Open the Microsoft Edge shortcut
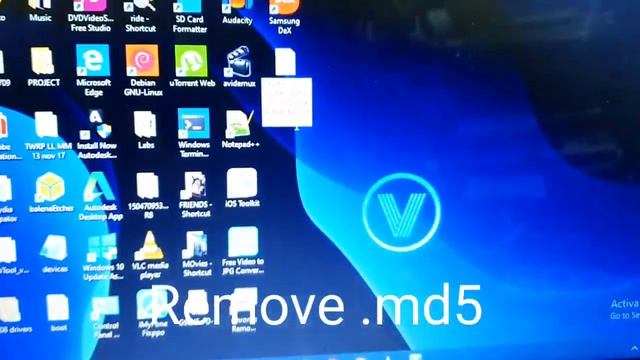Screen dimensions: 640x360 tap(93, 70)
